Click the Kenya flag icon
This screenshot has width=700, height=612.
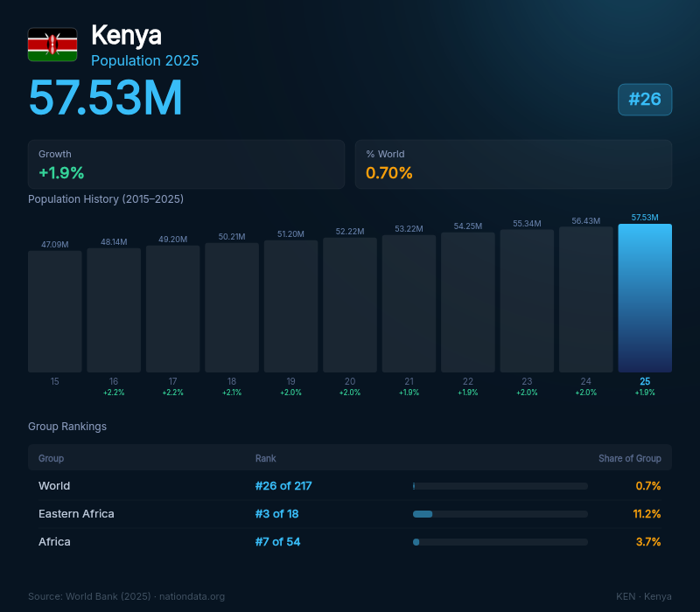click(52, 45)
